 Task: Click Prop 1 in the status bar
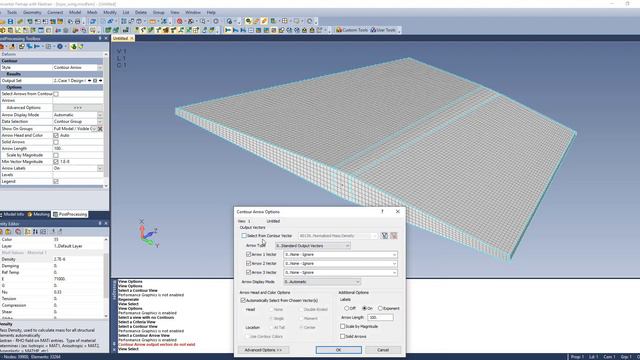(x=577, y=357)
